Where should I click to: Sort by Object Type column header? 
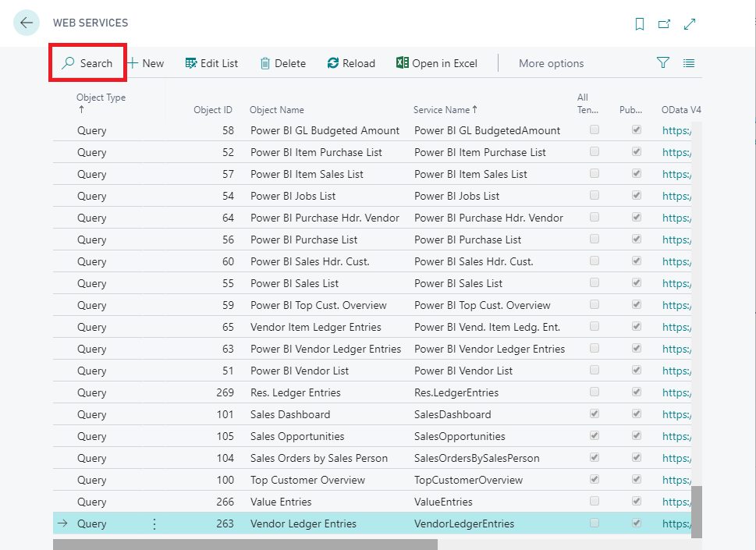click(x=101, y=98)
